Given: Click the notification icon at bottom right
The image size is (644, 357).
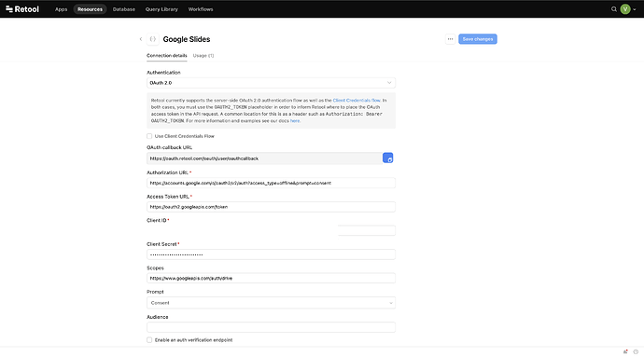Looking at the screenshot, I should click(625, 351).
